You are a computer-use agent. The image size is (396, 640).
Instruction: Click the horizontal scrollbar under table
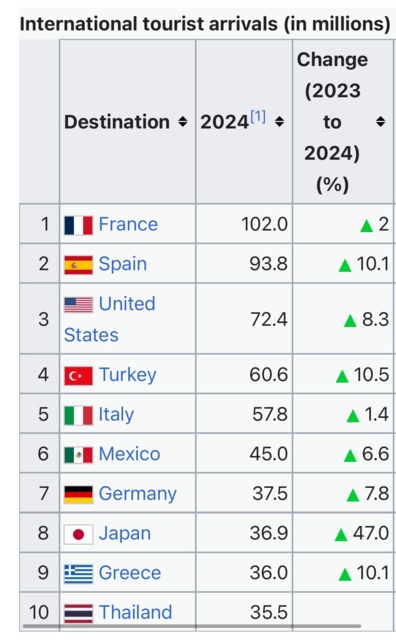tap(192, 626)
